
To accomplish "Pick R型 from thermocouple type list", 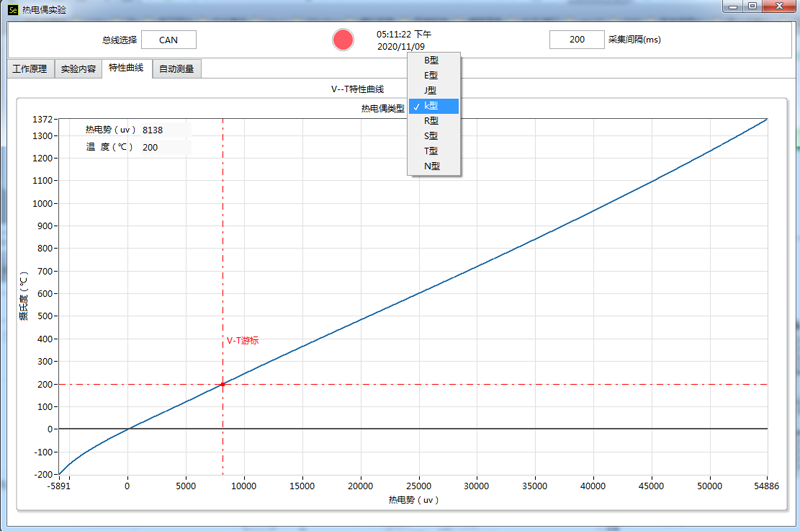I will 432,121.
